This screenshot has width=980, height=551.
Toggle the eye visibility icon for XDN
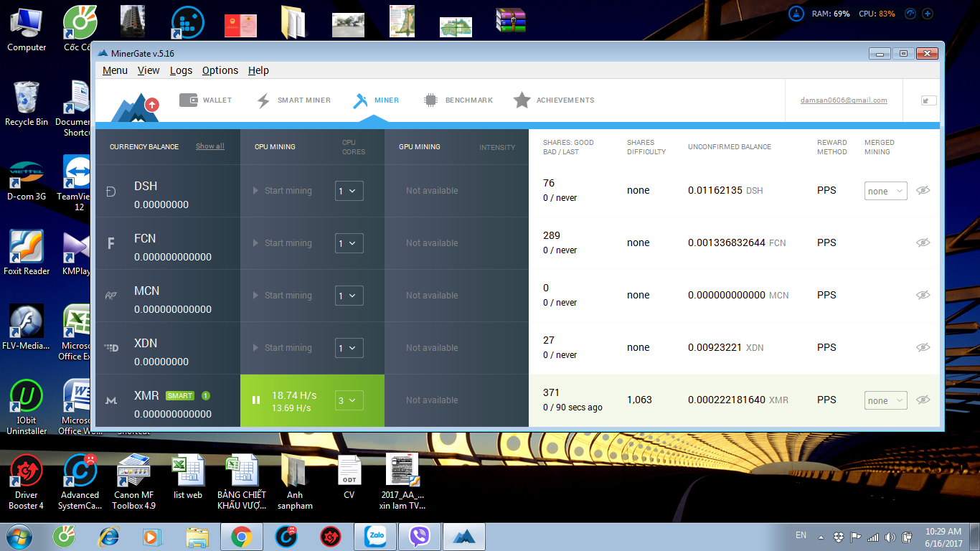click(923, 347)
